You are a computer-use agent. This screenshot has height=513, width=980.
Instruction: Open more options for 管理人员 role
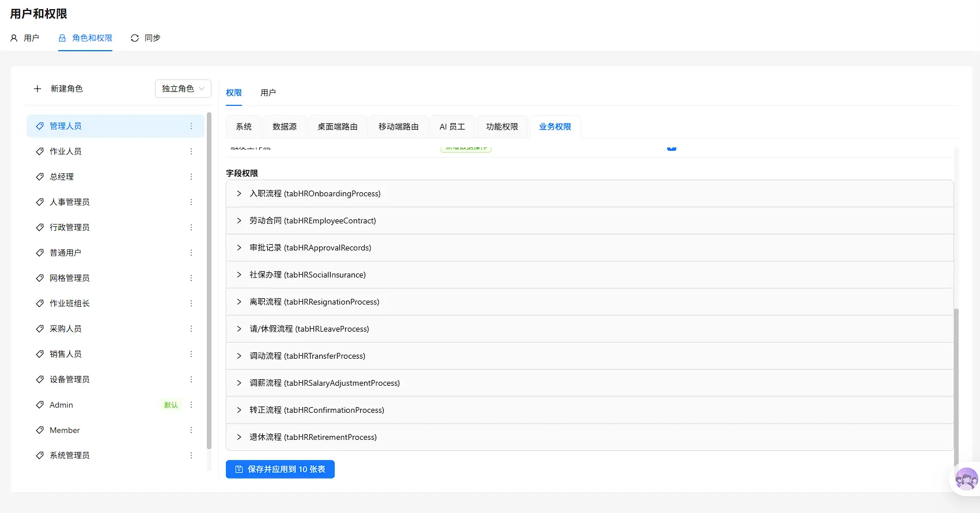click(x=191, y=126)
